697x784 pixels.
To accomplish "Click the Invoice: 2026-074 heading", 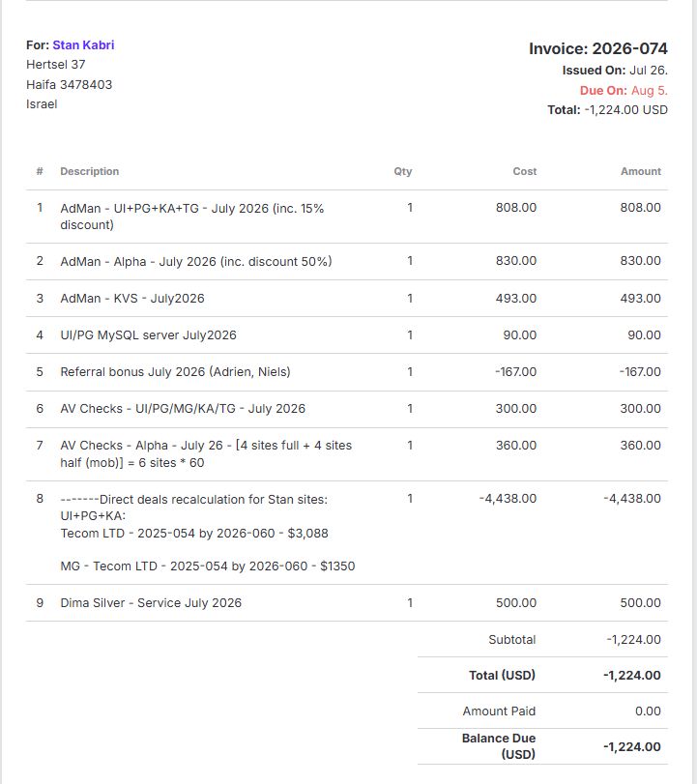I will [598, 48].
